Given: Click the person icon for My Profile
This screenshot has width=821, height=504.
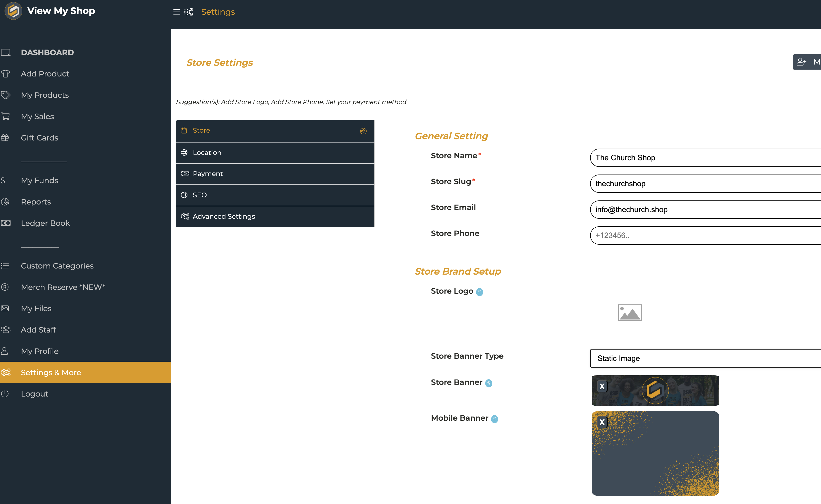Looking at the screenshot, I should pos(5,351).
